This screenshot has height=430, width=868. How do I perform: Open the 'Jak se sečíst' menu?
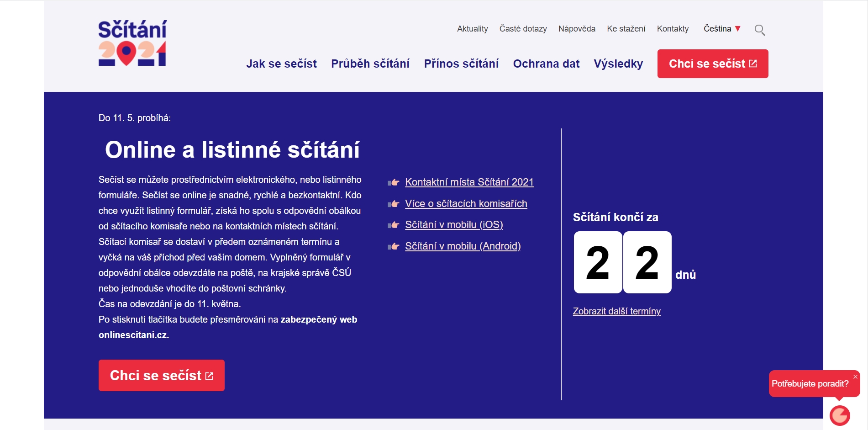point(281,64)
